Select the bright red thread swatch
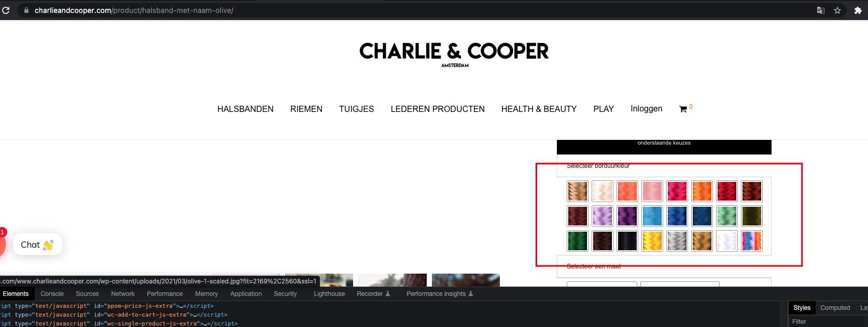 tap(727, 191)
